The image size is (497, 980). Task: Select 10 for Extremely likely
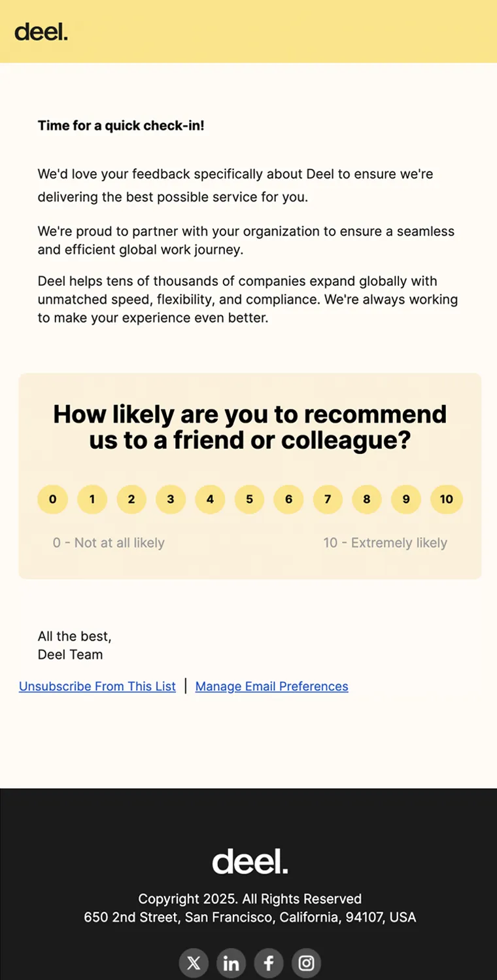pyautogui.click(x=447, y=499)
